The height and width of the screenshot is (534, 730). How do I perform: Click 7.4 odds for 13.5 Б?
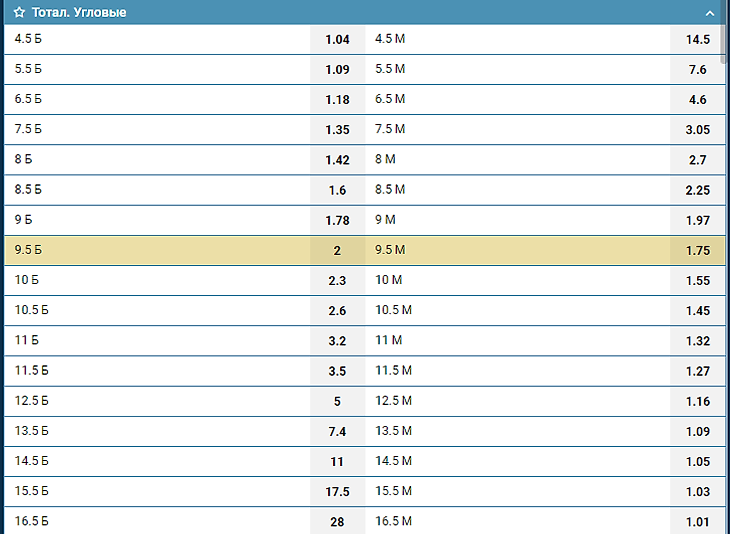pyautogui.click(x=338, y=432)
